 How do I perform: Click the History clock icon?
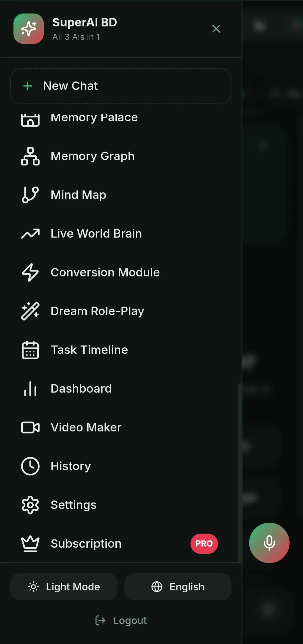click(x=30, y=466)
